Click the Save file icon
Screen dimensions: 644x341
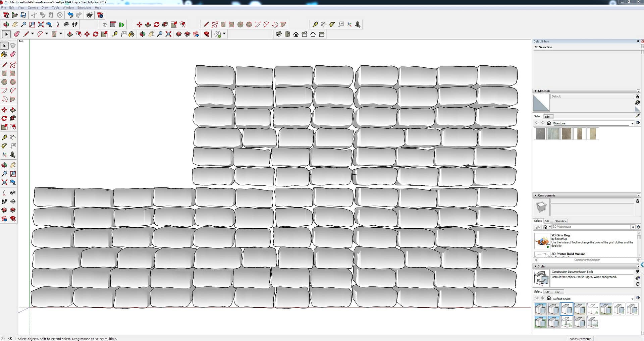23,15
